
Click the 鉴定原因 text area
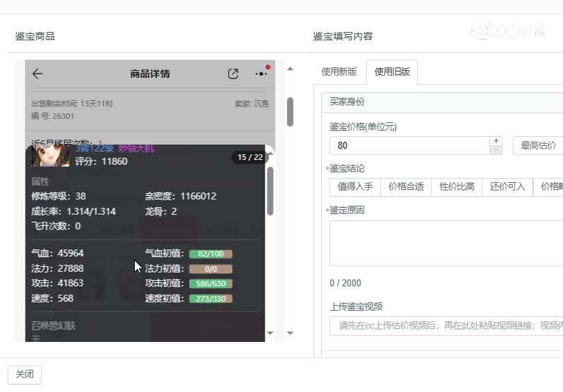click(x=446, y=243)
